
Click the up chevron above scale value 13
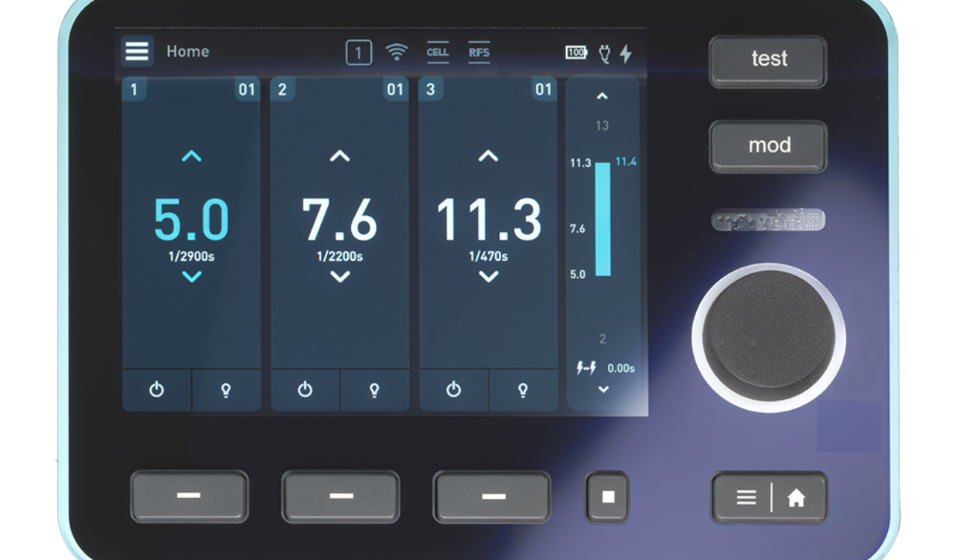[x=603, y=96]
